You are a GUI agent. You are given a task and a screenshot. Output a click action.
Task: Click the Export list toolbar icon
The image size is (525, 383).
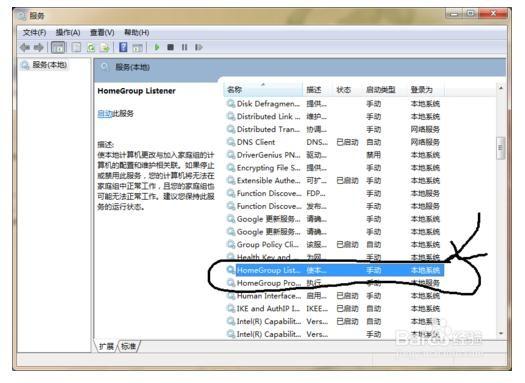(x=105, y=48)
